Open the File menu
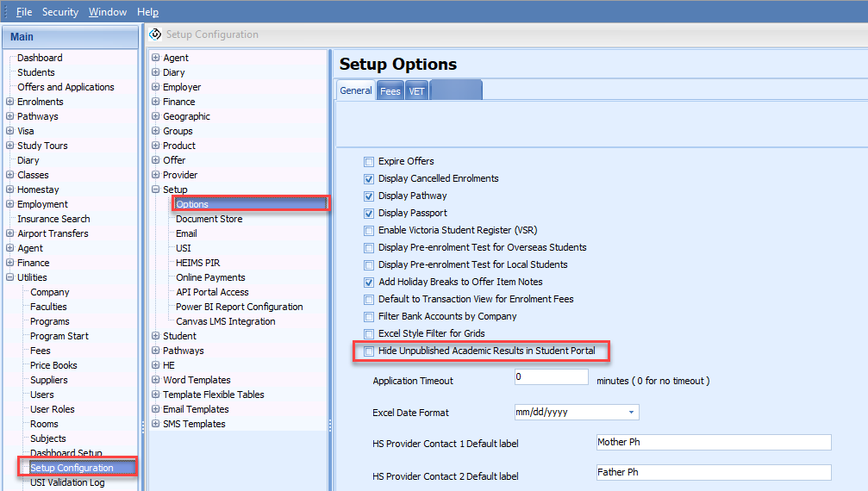The width and height of the screenshot is (868, 491). coord(23,12)
